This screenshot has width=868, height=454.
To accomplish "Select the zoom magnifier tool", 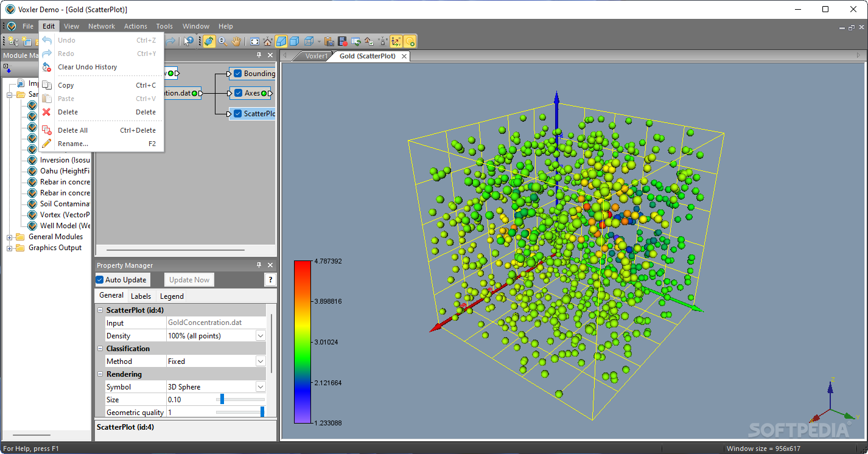I will (223, 41).
